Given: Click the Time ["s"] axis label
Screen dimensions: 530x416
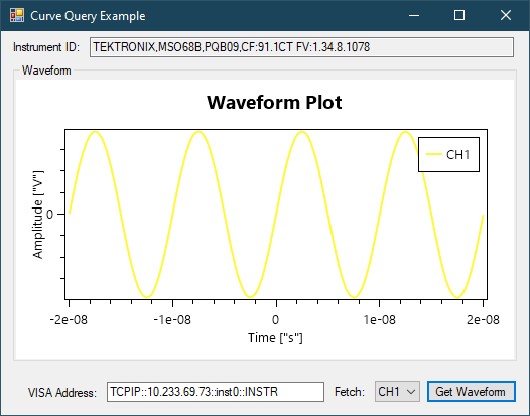Looking at the screenshot, I should pyautogui.click(x=275, y=338).
